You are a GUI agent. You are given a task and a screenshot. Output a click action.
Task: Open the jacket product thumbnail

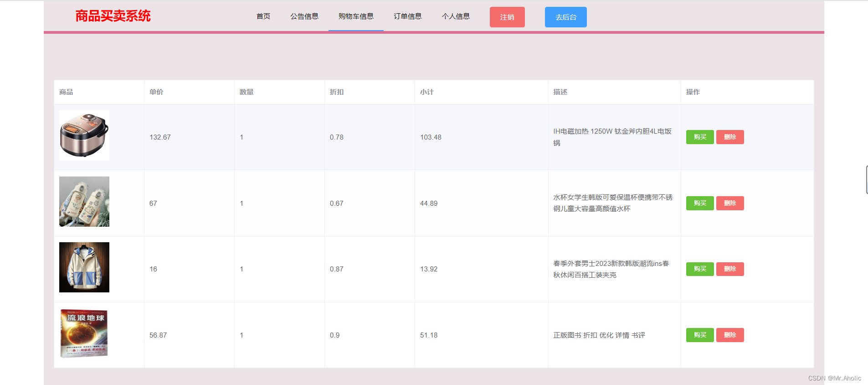pyautogui.click(x=84, y=267)
